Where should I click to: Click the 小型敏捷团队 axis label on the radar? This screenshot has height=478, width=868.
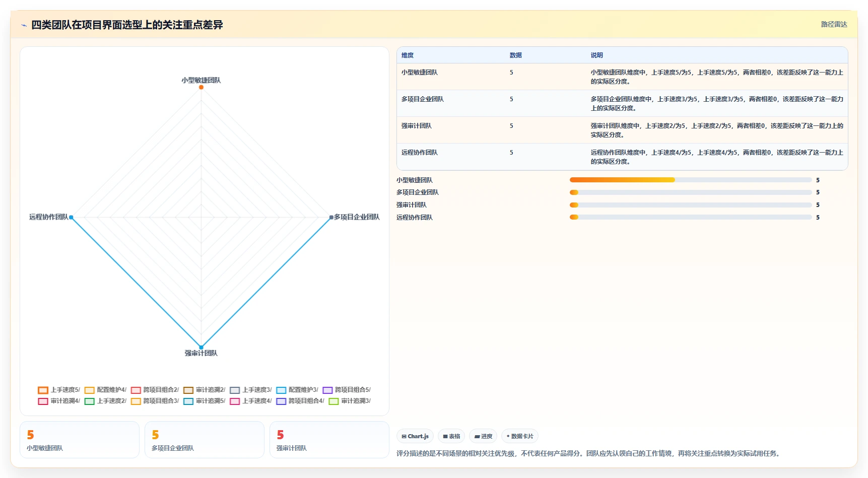tap(201, 80)
